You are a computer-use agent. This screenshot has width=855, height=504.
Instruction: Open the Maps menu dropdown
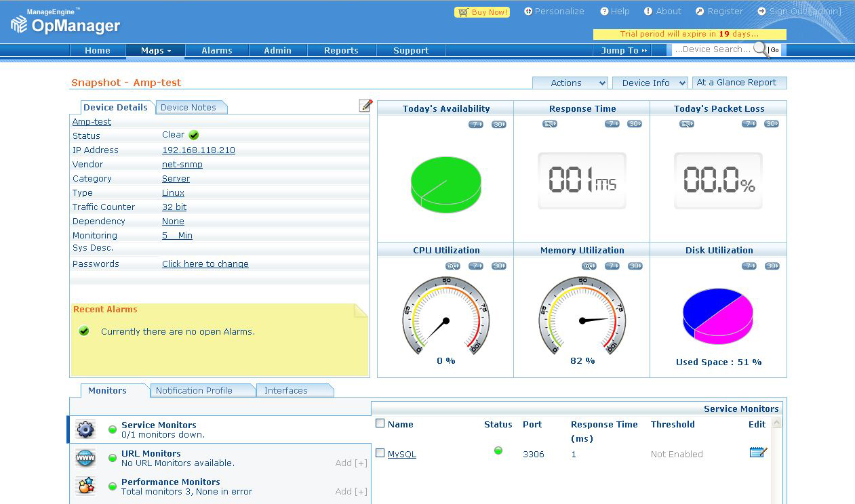(155, 51)
